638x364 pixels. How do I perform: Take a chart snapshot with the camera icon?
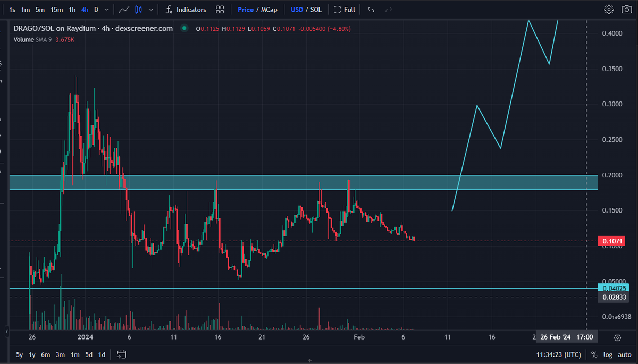(x=626, y=9)
